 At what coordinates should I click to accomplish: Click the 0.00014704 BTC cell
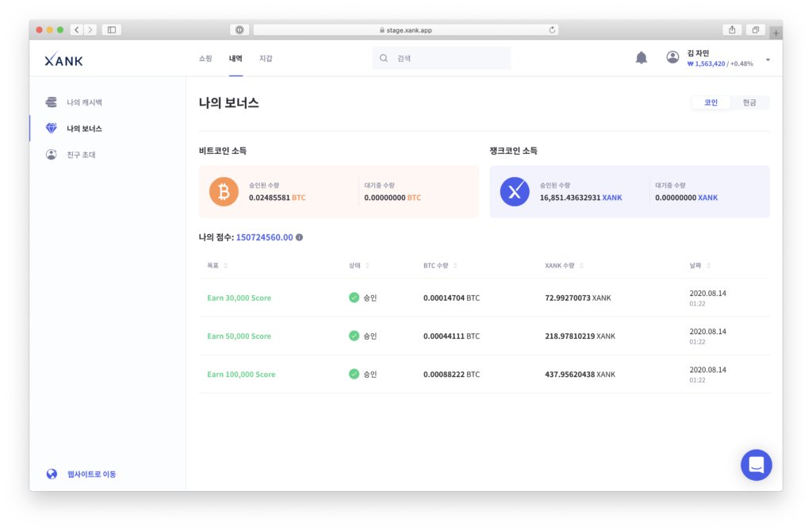(x=451, y=298)
